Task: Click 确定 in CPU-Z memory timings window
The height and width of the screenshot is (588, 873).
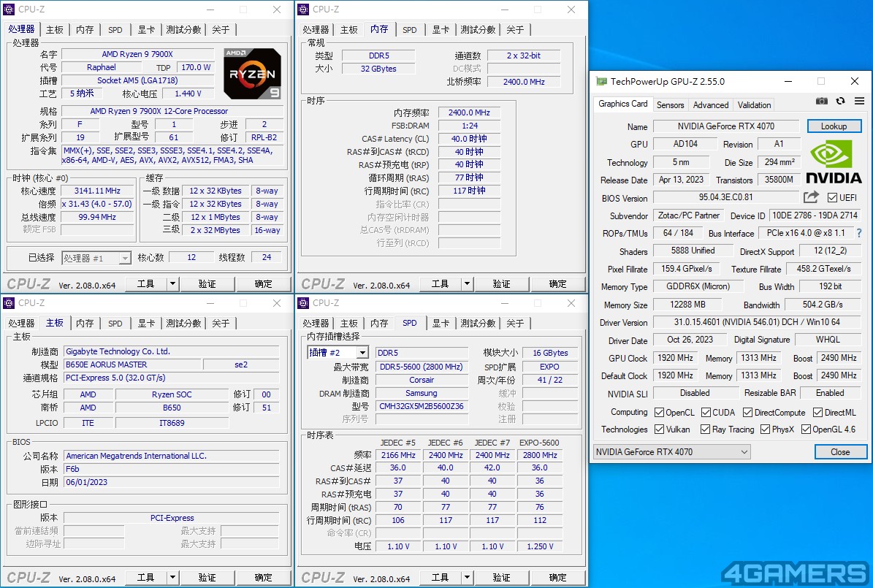Action: 558,284
